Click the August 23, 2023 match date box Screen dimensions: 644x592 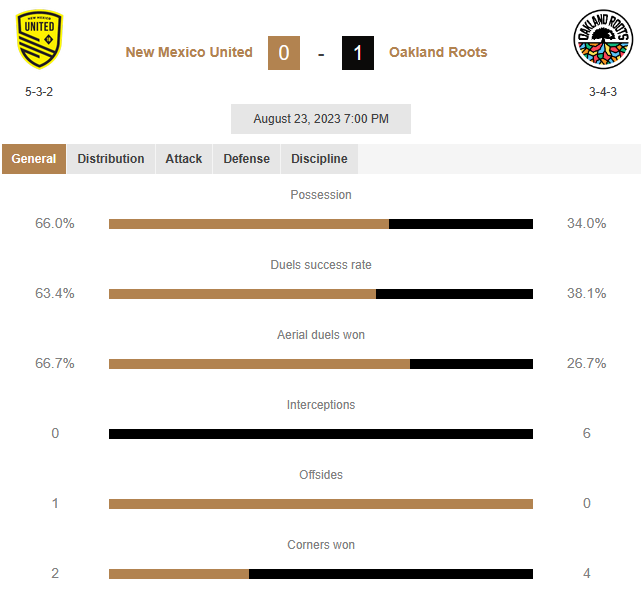point(321,119)
